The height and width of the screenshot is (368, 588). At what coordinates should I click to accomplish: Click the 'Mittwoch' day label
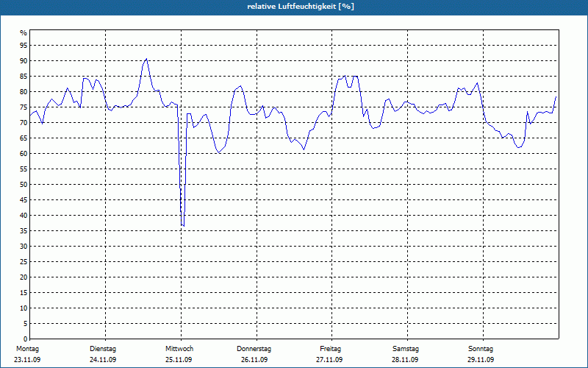(x=179, y=349)
